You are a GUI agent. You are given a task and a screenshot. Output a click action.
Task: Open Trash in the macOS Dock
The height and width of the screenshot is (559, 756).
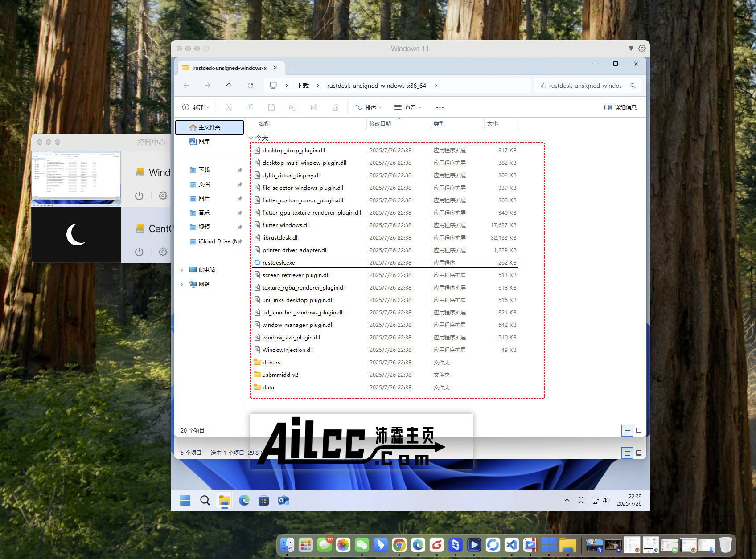click(726, 545)
